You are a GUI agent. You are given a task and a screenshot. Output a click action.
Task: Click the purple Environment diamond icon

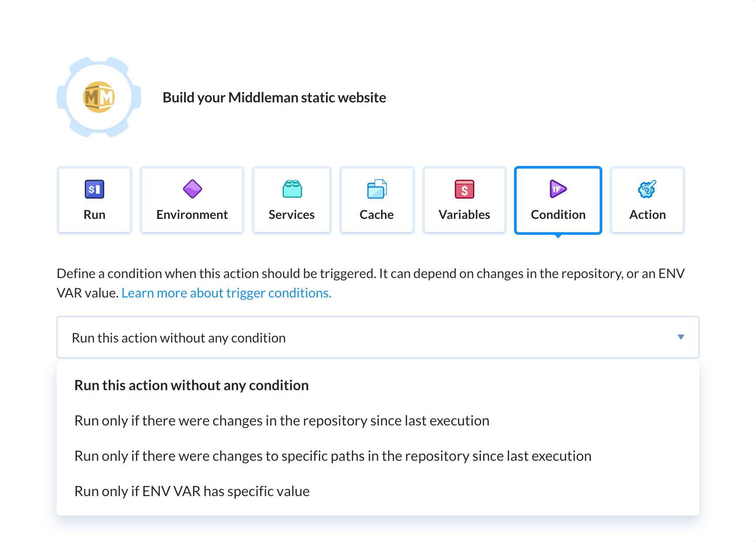(192, 189)
